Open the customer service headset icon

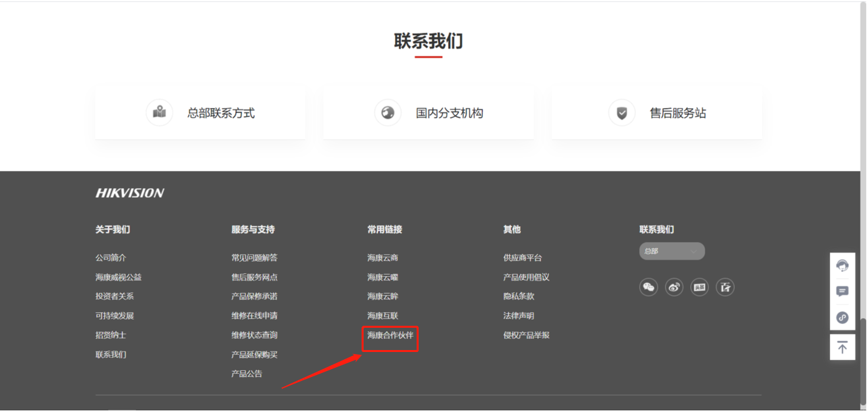(842, 265)
